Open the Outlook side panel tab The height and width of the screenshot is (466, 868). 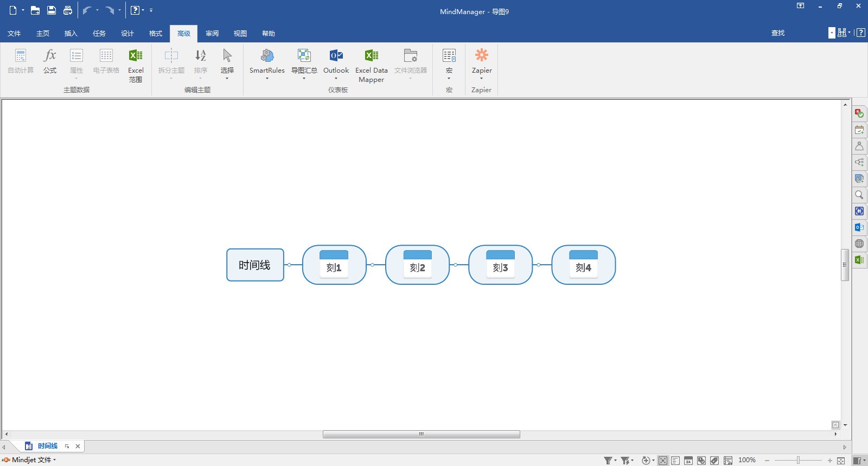[x=859, y=227]
